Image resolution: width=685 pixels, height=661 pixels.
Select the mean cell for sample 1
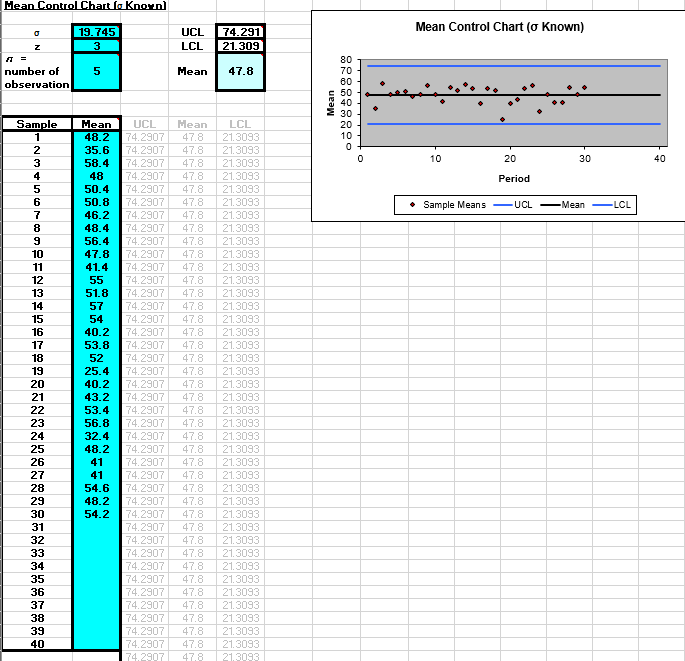tap(97, 137)
